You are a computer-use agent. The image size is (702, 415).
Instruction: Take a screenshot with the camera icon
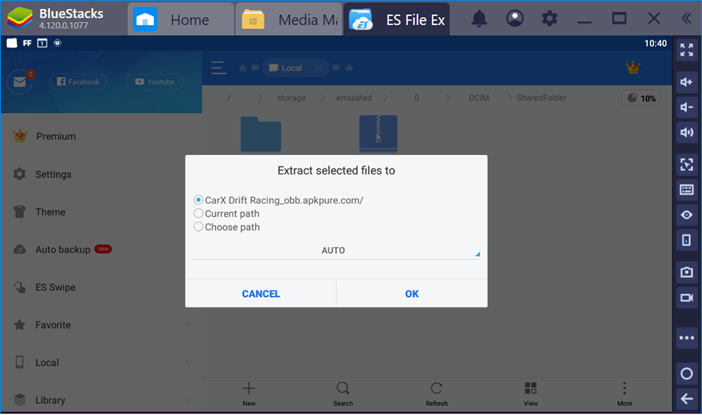(686, 272)
